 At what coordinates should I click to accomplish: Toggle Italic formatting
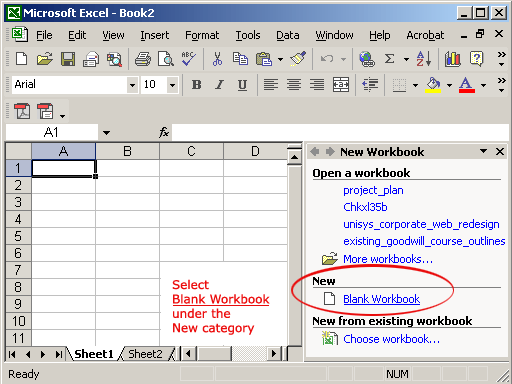[219, 85]
